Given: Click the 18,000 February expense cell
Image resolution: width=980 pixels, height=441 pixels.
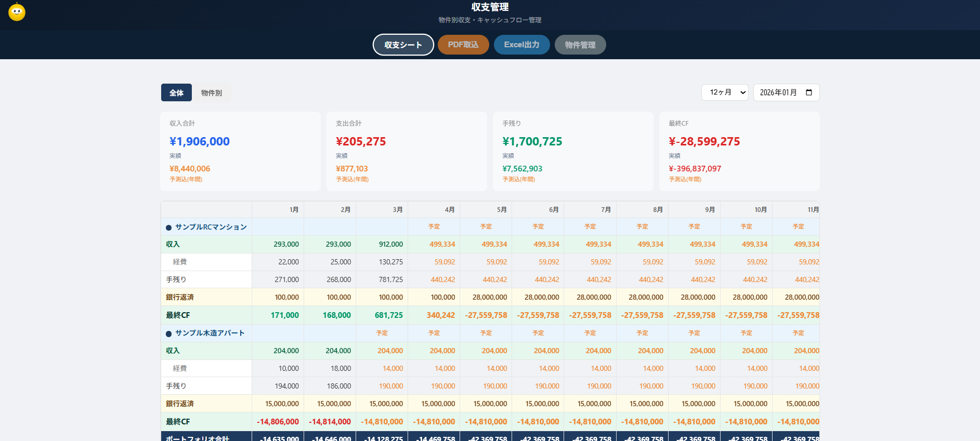Looking at the screenshot, I should coord(330,368).
